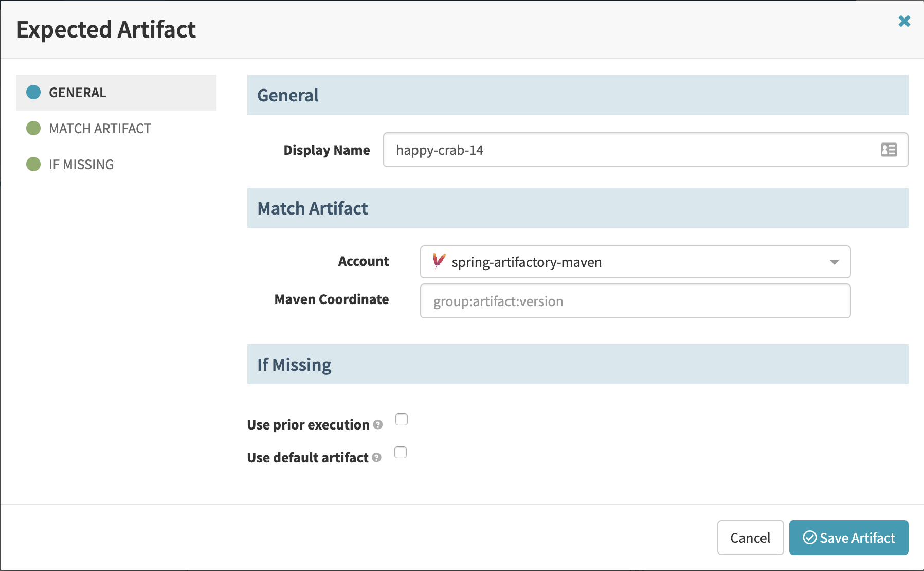Viewport: 924px width, 571px height.
Task: Close the Expected Artifact dialog
Action: 904,21
